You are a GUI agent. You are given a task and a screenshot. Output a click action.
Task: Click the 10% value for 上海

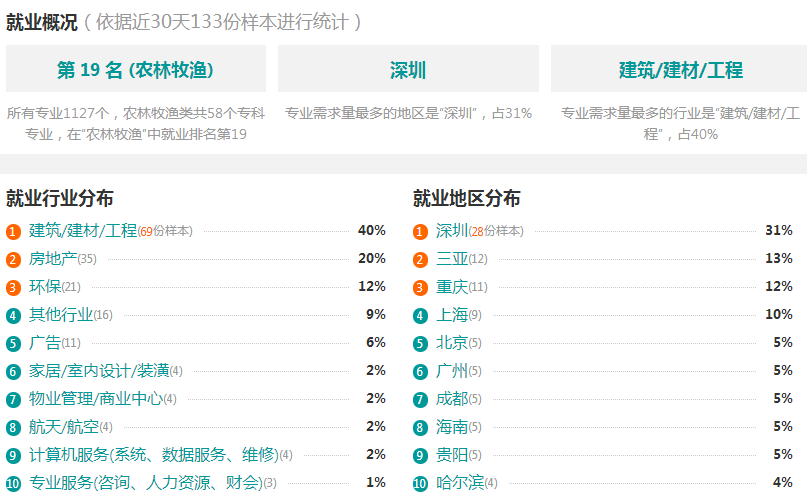point(779,314)
